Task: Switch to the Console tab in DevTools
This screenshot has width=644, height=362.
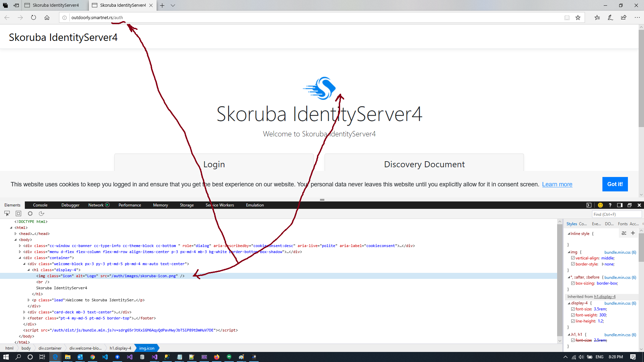Action: pos(40,205)
